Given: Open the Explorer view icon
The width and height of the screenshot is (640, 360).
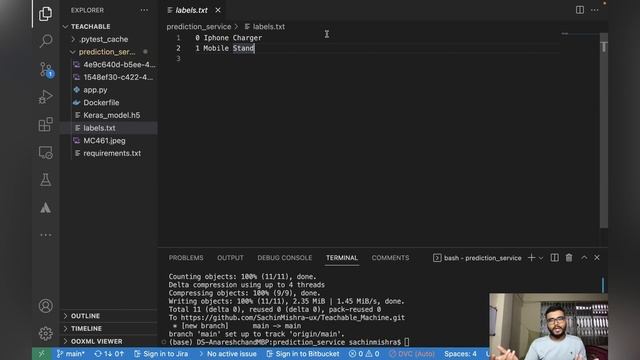Looking at the screenshot, I should (45, 14).
